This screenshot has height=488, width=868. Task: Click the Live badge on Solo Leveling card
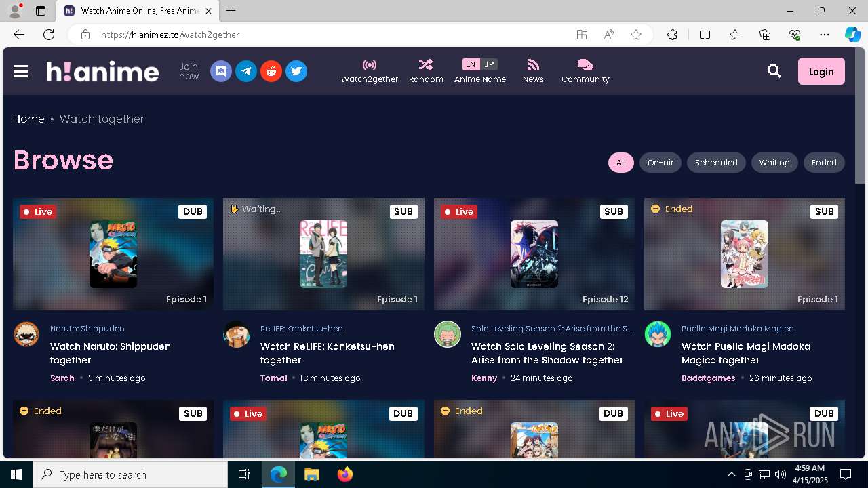coord(458,211)
